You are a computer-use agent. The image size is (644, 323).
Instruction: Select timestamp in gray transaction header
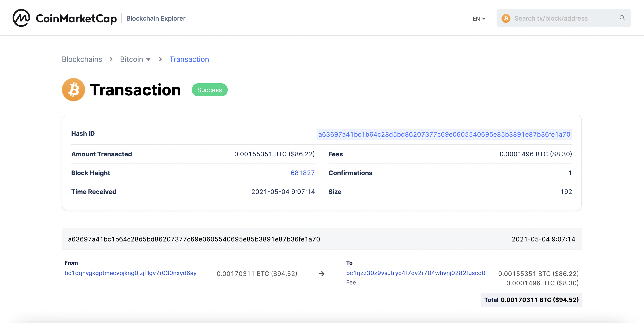[x=543, y=239]
